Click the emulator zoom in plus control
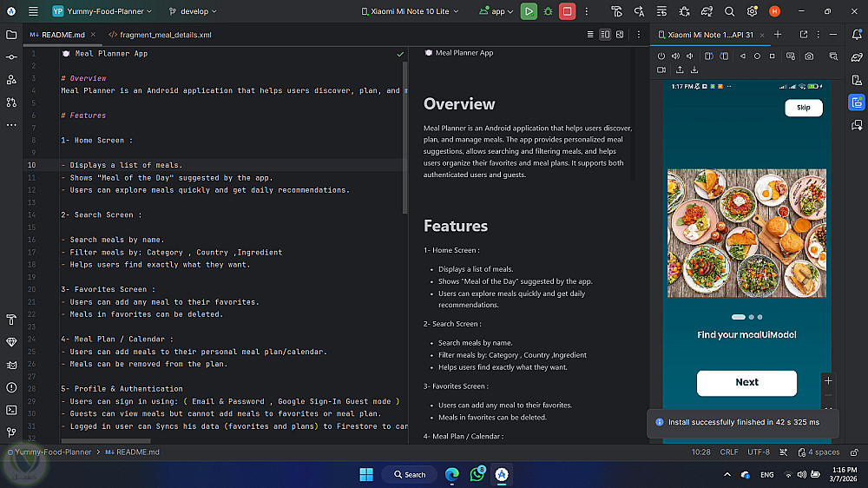Viewport: 868px width, 488px height. 828,381
